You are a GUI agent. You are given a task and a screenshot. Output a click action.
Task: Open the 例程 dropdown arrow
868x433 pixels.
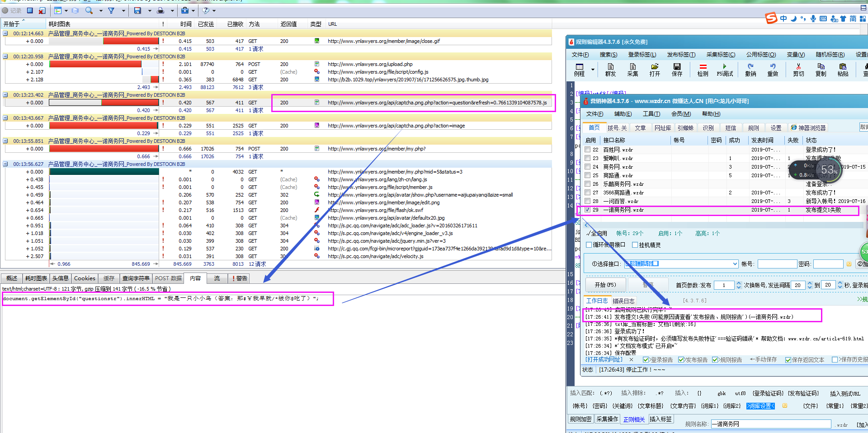pos(592,70)
